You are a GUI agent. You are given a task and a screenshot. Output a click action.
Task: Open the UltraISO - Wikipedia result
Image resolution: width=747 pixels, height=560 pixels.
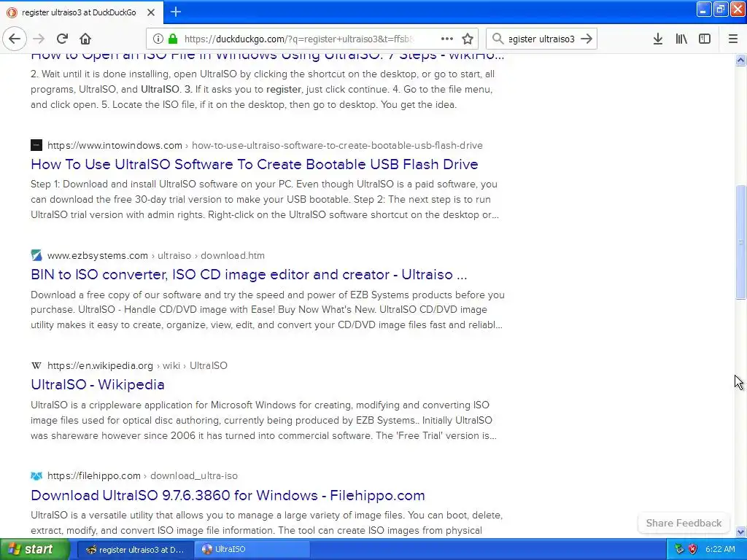(x=98, y=385)
